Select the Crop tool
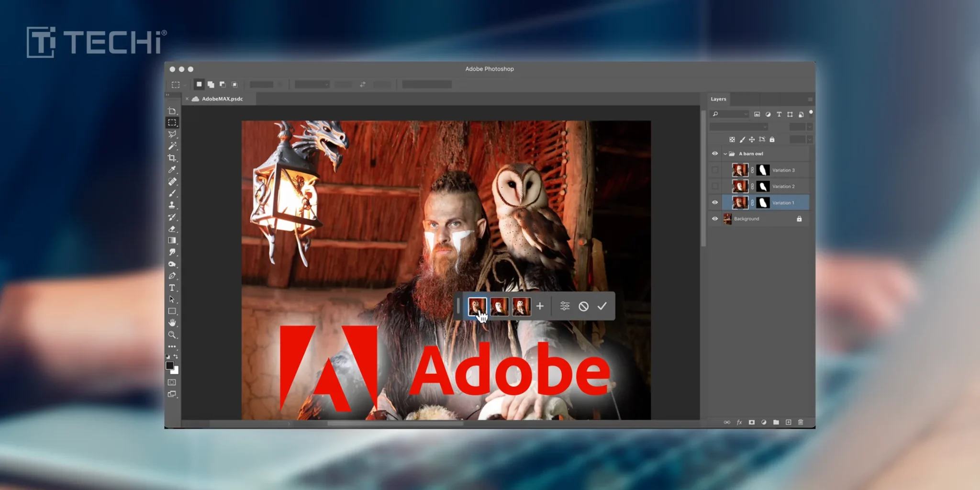The width and height of the screenshot is (980, 490). tap(172, 158)
